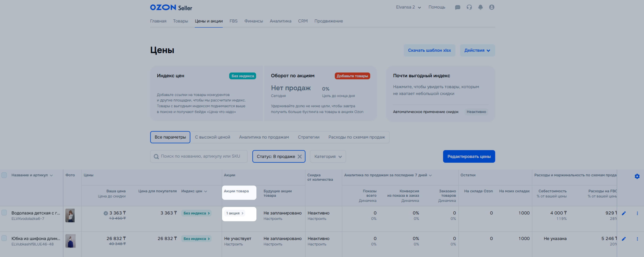The width and height of the screenshot is (644, 257).
Task: Click the search magnifier icon
Action: point(156,157)
